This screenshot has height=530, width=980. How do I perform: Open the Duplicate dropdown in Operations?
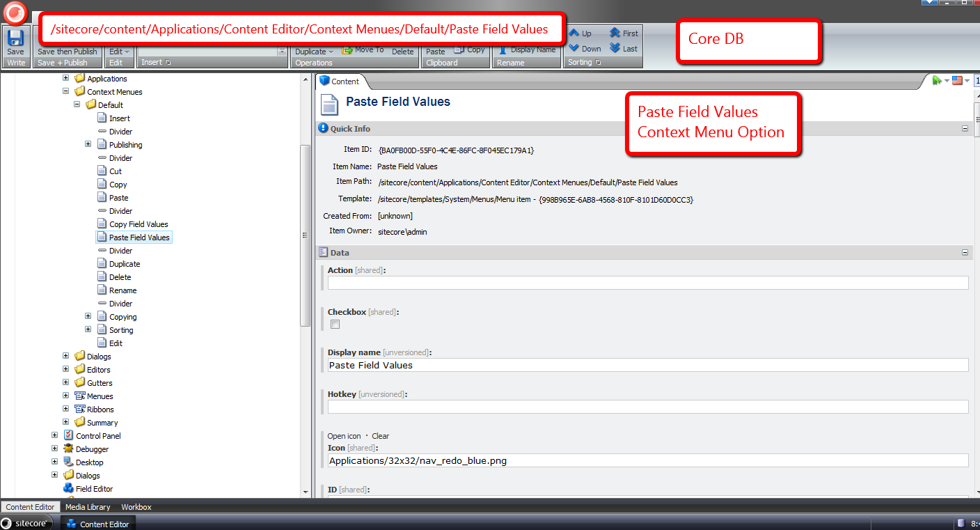tap(314, 52)
